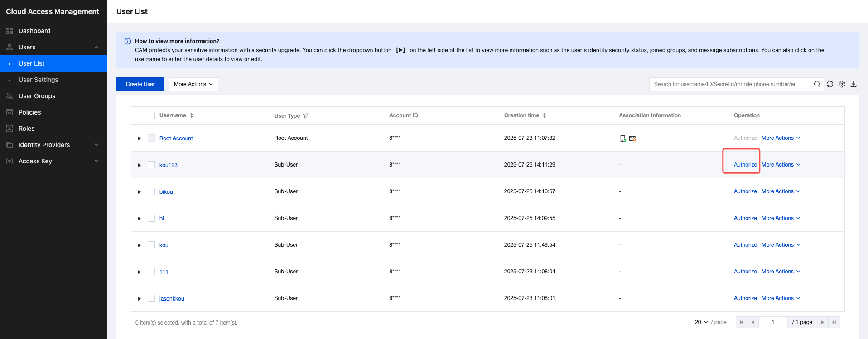The width and height of the screenshot is (868, 339).
Task: Click the download user list icon
Action: tap(854, 84)
